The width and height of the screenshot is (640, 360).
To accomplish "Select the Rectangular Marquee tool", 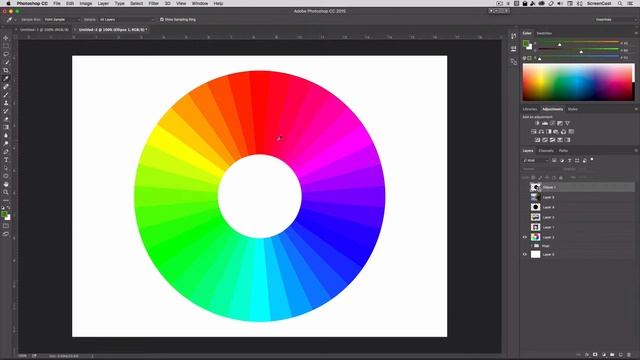I will (x=6, y=46).
